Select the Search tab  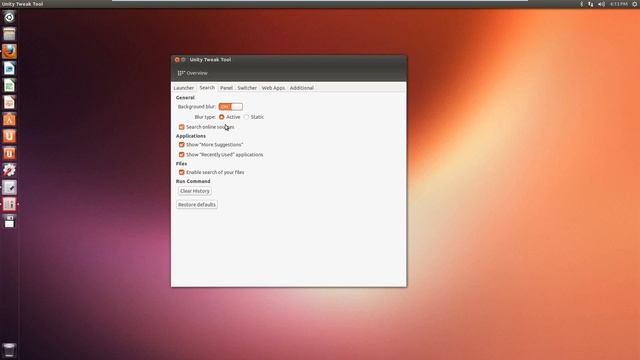207,88
